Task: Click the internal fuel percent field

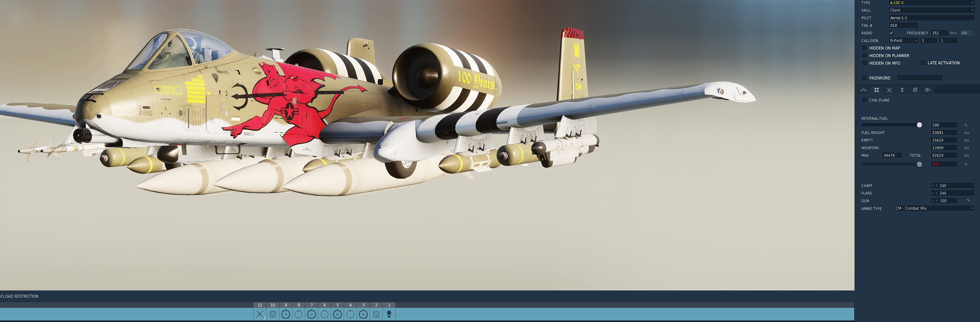Action: click(944, 125)
